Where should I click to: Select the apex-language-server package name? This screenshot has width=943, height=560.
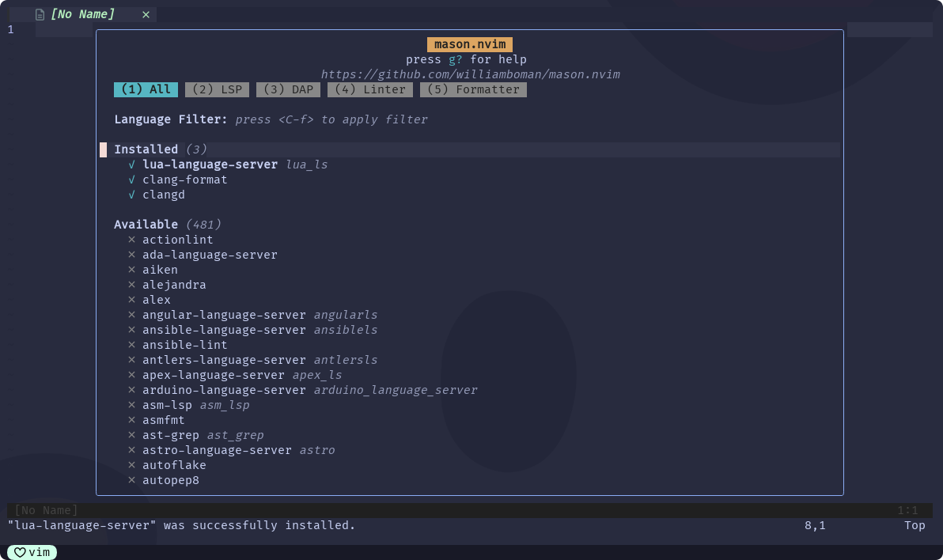click(214, 375)
